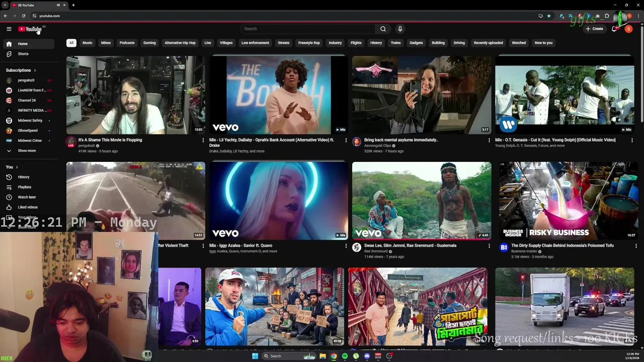Viewport: 644px width, 362px height.
Task: Click the search magnifier button
Action: [383, 29]
